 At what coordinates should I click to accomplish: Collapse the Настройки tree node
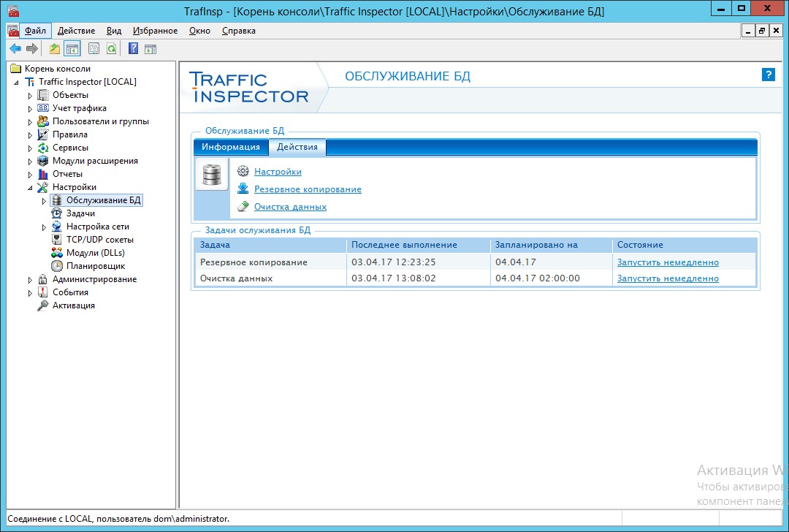coord(30,187)
